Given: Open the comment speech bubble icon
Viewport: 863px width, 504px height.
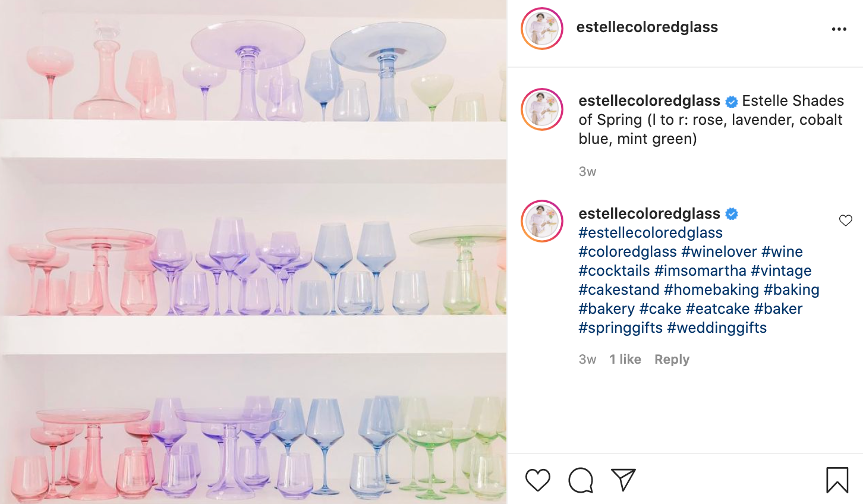Looking at the screenshot, I should pos(581,480).
